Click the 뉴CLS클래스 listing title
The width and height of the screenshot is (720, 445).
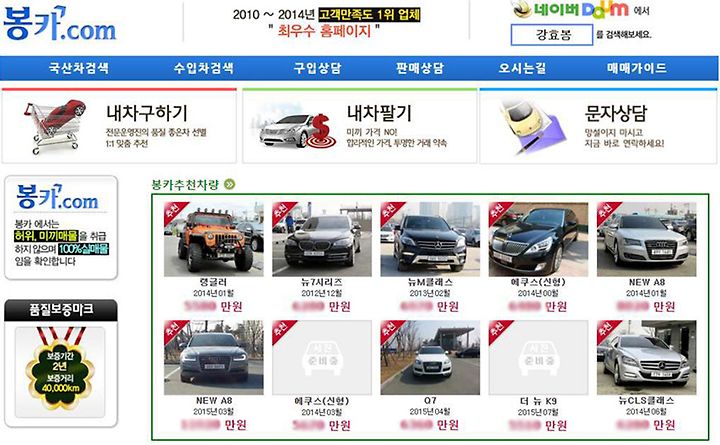click(x=647, y=401)
